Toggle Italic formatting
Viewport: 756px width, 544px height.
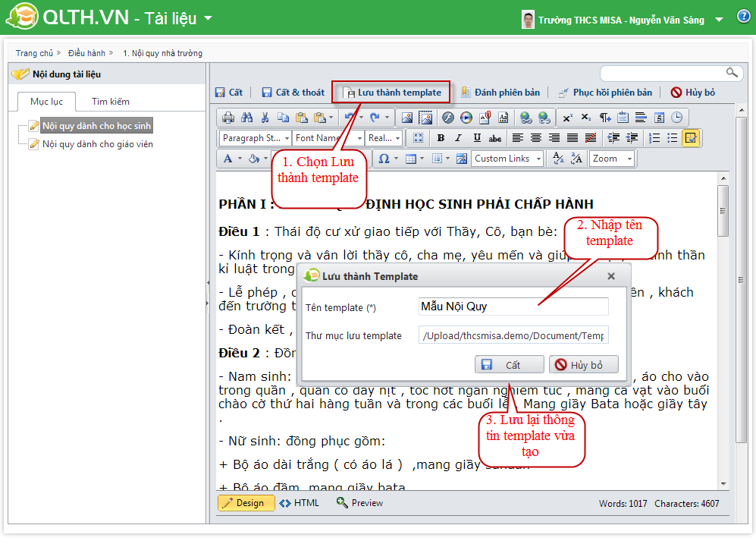[459, 138]
